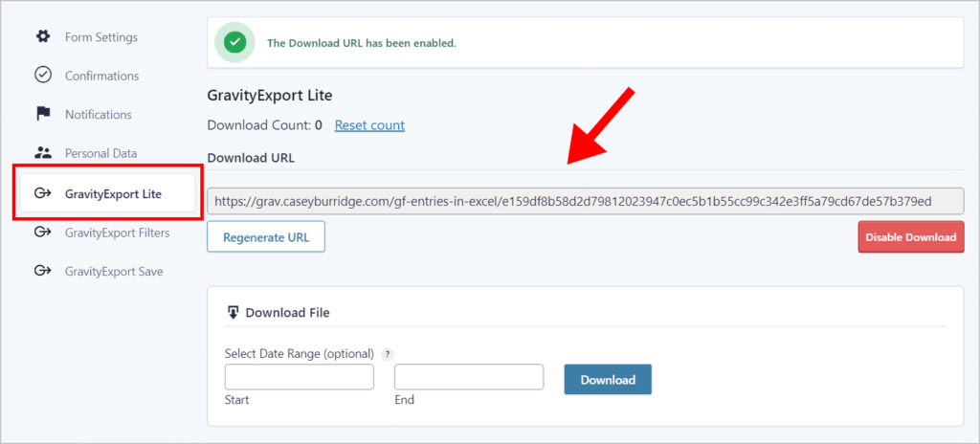
Task: Click the GravityExport Lite page heading
Action: point(269,96)
